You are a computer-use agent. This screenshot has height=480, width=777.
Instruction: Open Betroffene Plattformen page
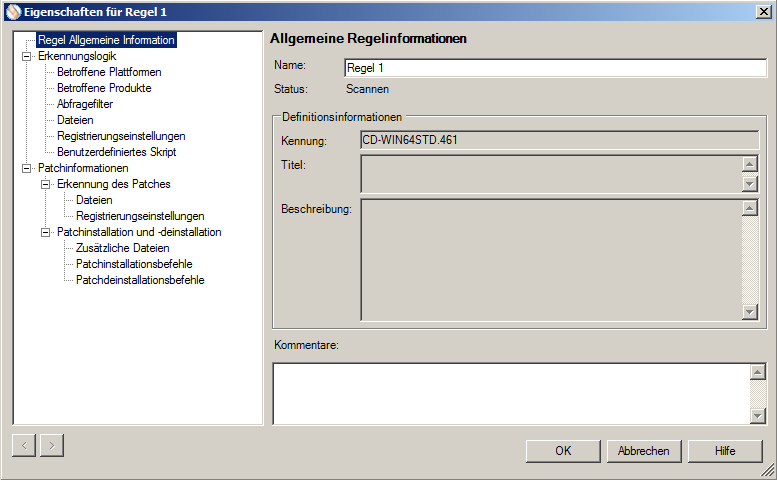[109, 72]
